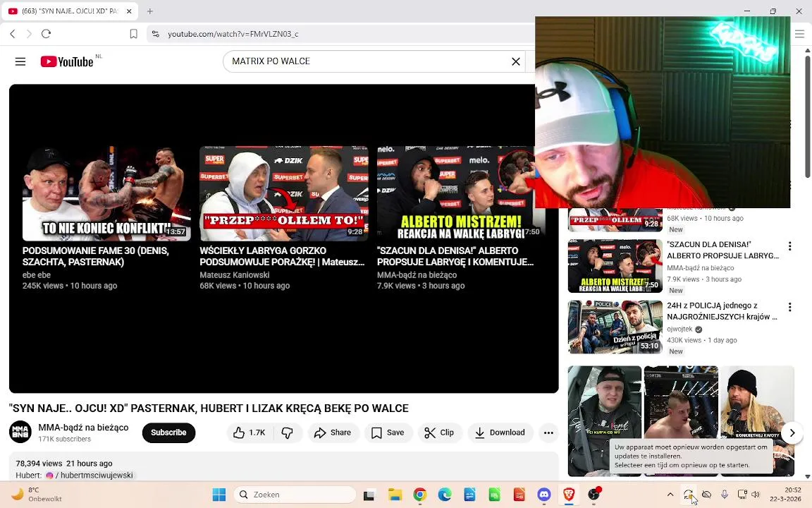This screenshot has width=812, height=508.
Task: Advance Shorts shelf with next chevron arrow
Action: [x=792, y=433]
